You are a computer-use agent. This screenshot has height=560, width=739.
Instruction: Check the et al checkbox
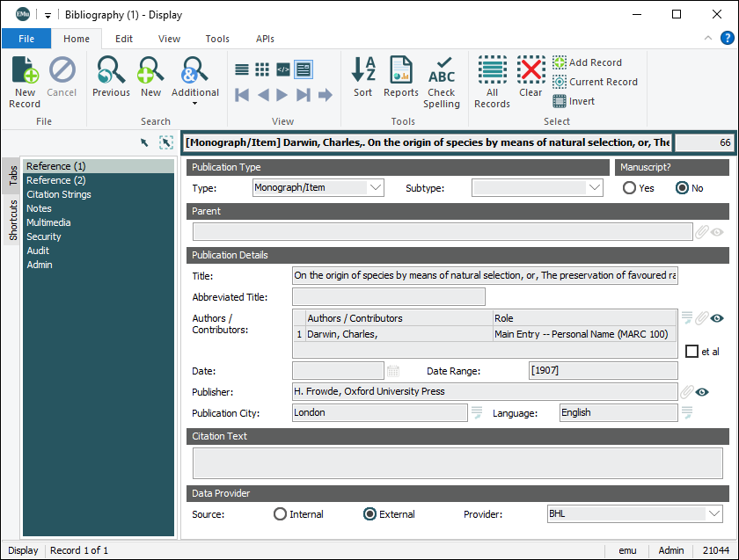(x=692, y=352)
